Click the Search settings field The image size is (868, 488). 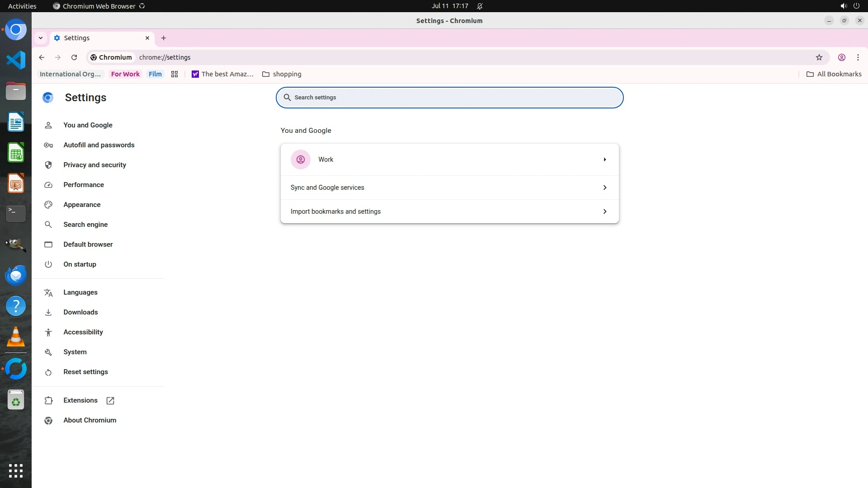click(x=449, y=98)
